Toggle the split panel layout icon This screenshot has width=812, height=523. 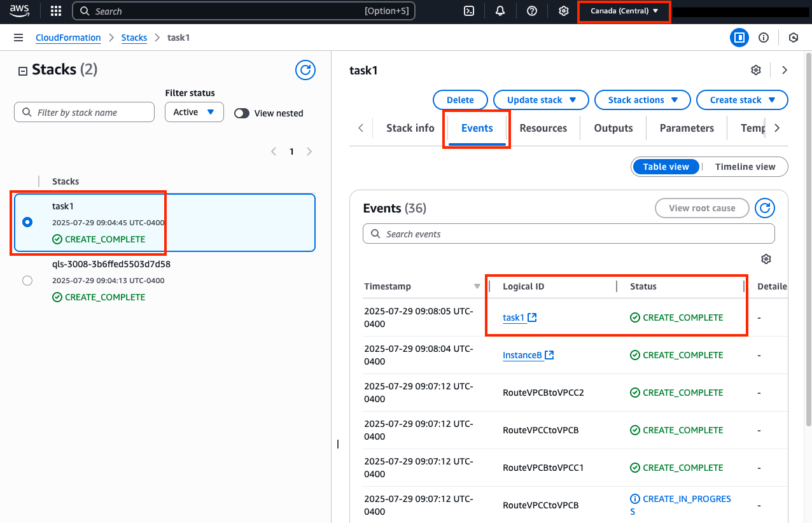click(x=739, y=38)
